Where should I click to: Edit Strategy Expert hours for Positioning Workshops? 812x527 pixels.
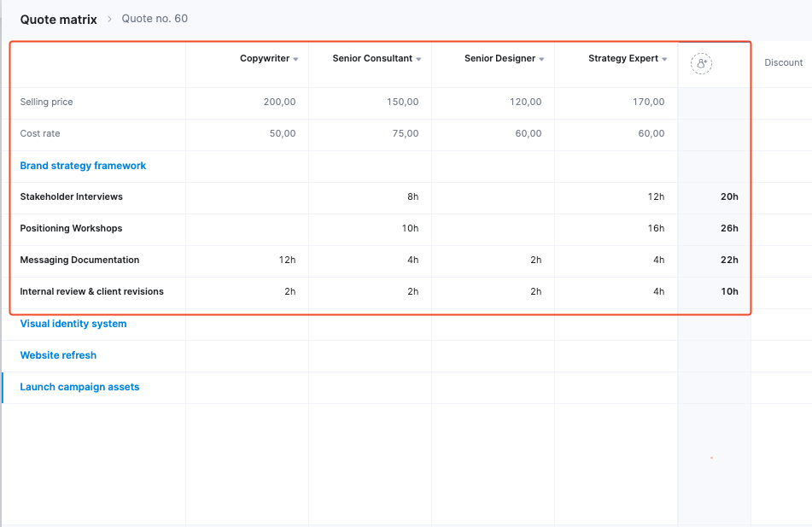pyautogui.click(x=655, y=229)
